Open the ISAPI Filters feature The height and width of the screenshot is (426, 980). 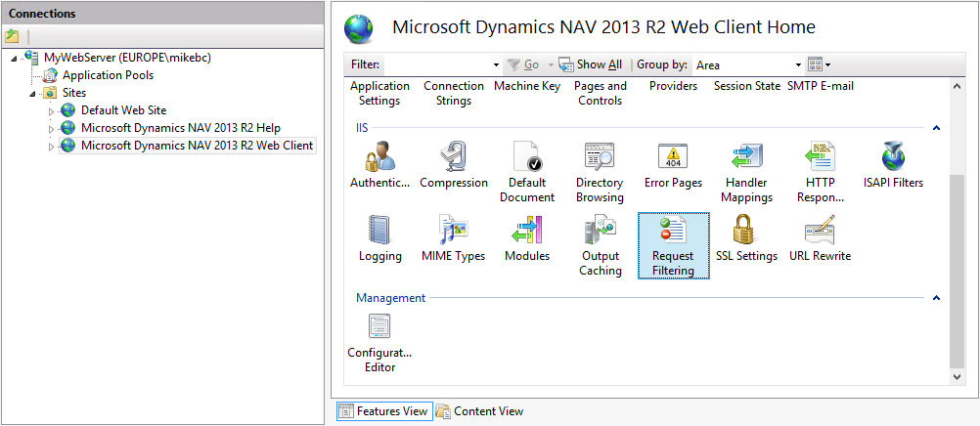coord(893,157)
